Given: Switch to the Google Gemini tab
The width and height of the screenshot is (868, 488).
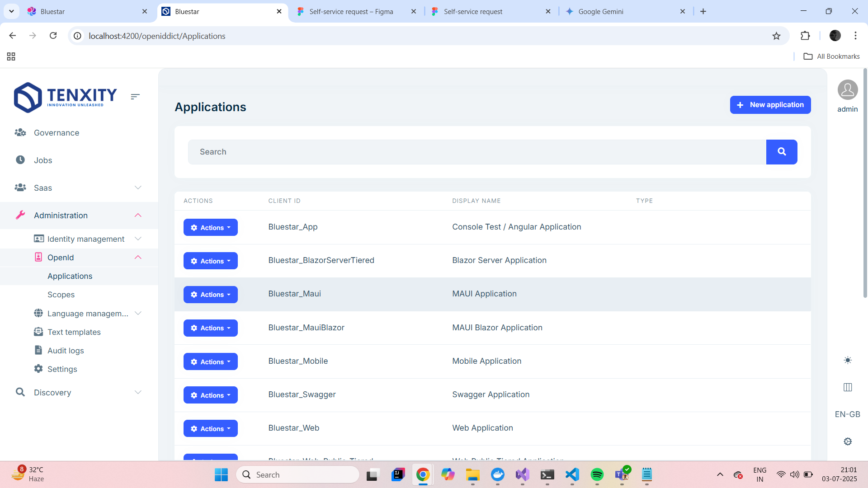Looking at the screenshot, I should coord(600,12).
